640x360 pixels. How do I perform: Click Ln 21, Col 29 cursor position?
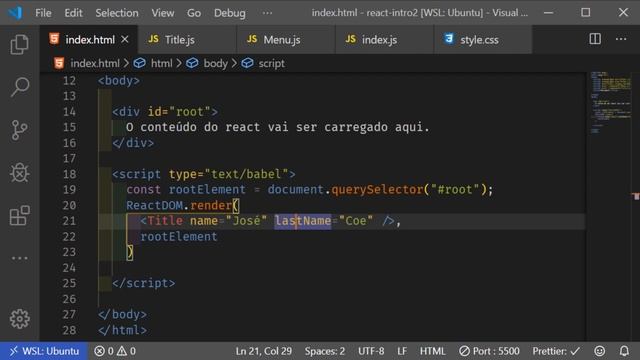coord(263,351)
